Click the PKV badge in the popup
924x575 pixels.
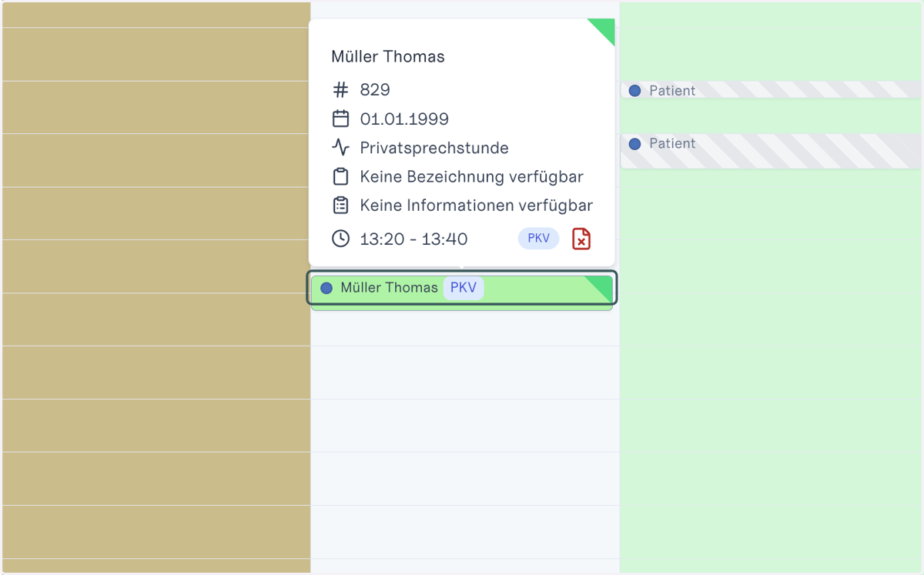click(538, 239)
